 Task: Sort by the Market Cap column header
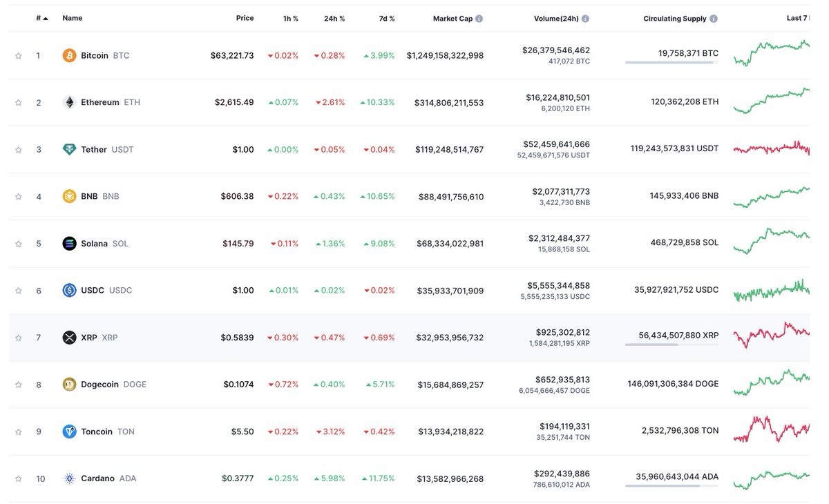(452, 19)
